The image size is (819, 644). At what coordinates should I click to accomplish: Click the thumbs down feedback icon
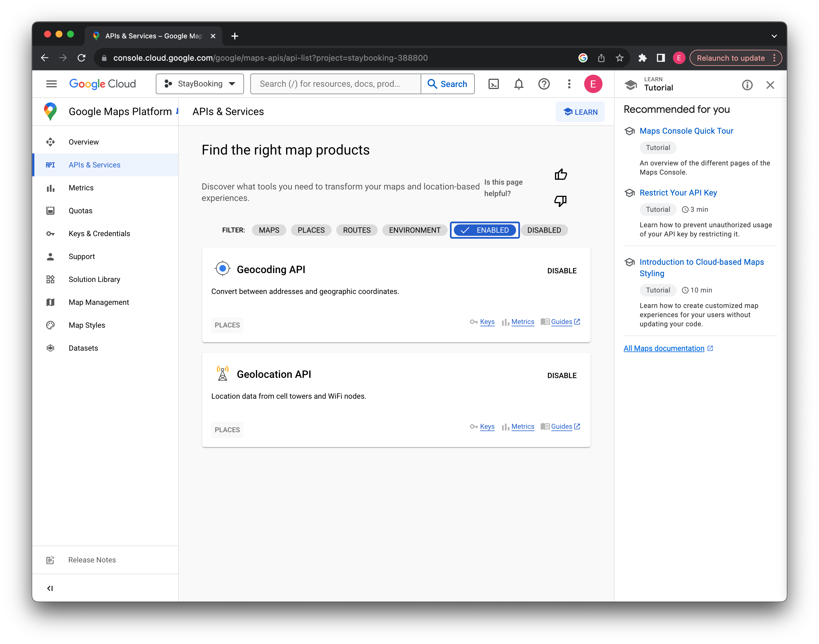[560, 201]
